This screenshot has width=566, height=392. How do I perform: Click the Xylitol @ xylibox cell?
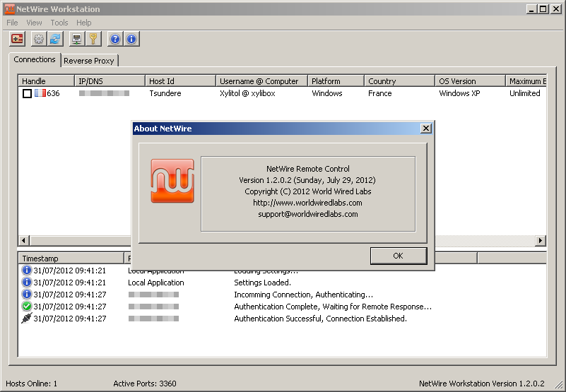point(247,93)
